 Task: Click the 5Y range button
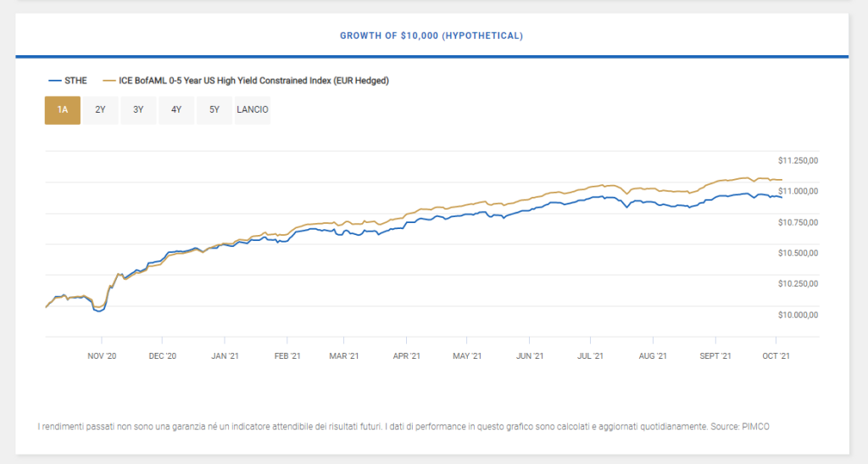tap(214, 109)
